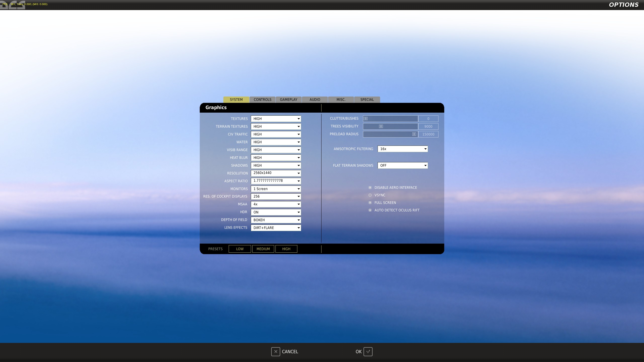Expand the Lens Effects dropdown
The width and height of the screenshot is (644, 362).
(276, 228)
